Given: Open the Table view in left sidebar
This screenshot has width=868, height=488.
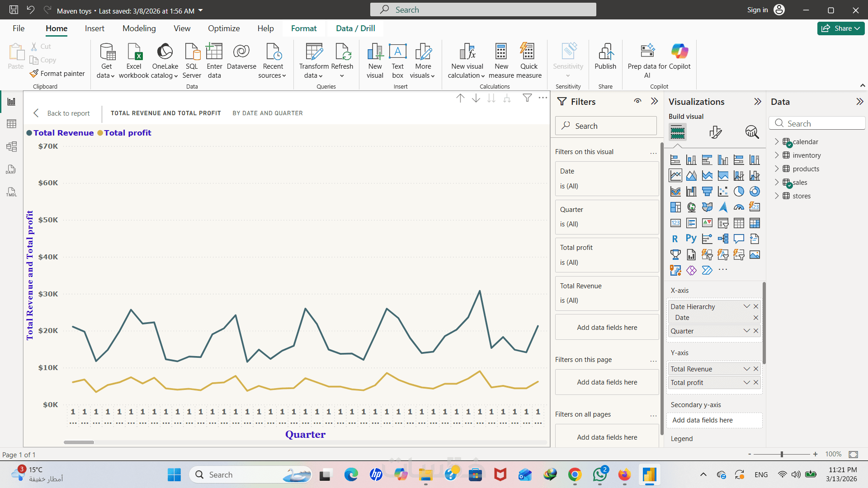Looking at the screenshot, I should [x=11, y=124].
